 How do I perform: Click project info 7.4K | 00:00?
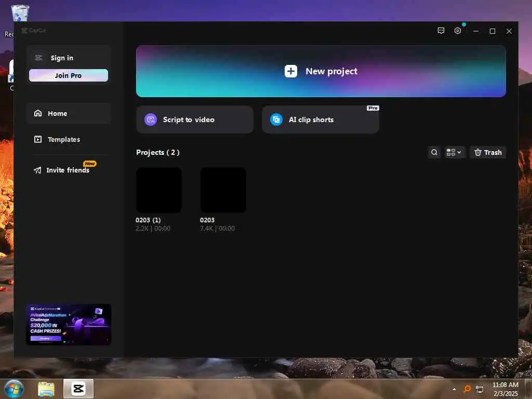point(217,229)
